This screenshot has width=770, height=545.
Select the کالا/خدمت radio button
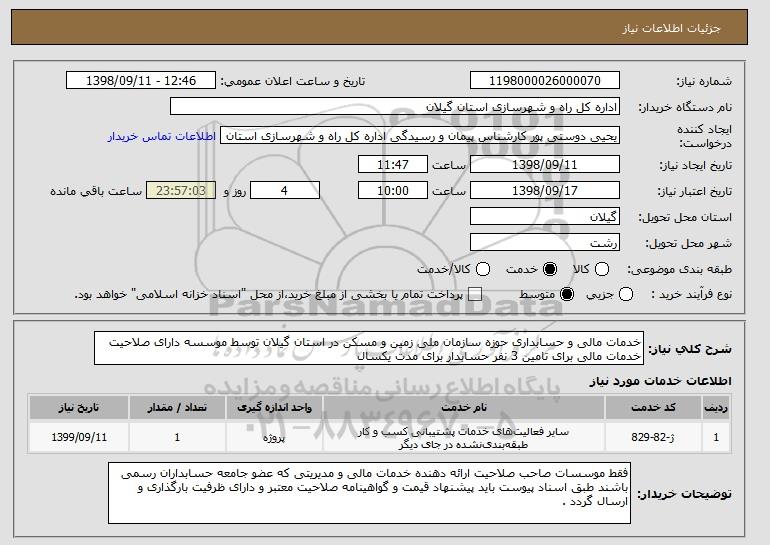[x=483, y=269]
